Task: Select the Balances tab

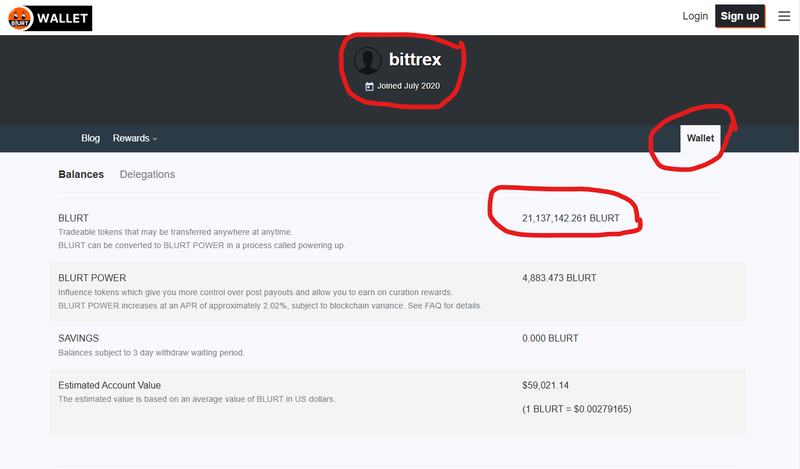Action: pyautogui.click(x=81, y=174)
